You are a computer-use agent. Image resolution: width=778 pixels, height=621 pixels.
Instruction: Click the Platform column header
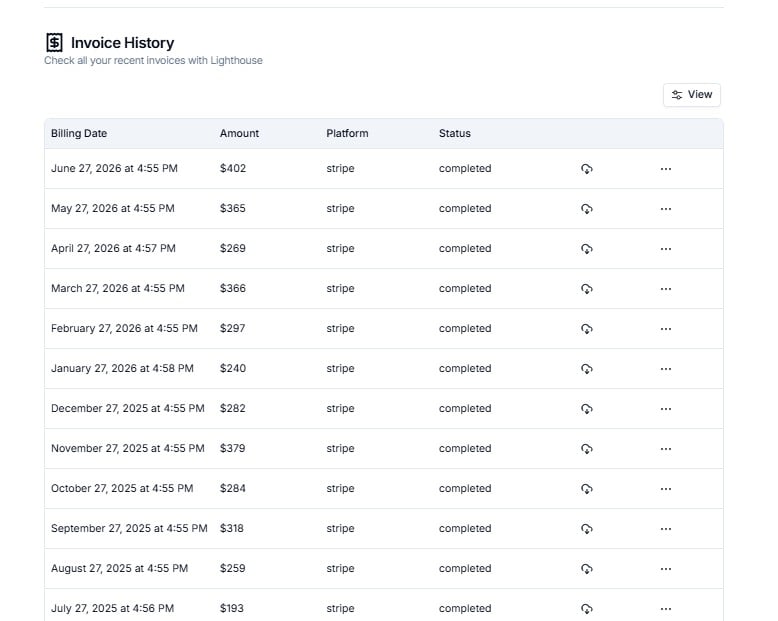pos(347,133)
